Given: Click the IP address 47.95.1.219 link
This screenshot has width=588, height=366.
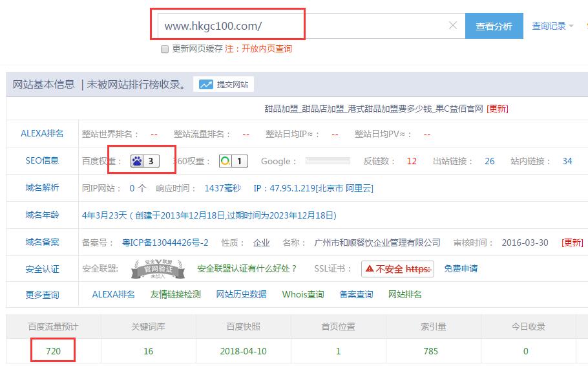Looking at the screenshot, I should [313, 188].
